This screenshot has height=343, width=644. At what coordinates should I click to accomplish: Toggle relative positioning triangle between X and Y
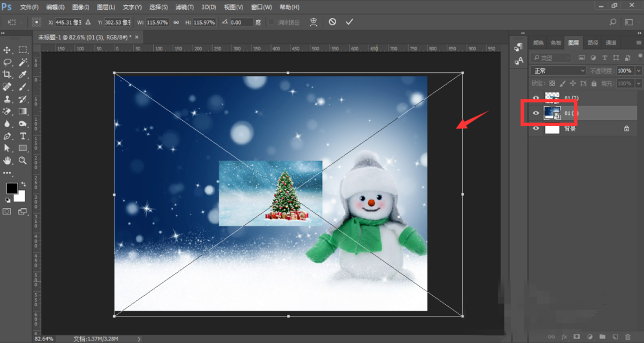click(88, 22)
